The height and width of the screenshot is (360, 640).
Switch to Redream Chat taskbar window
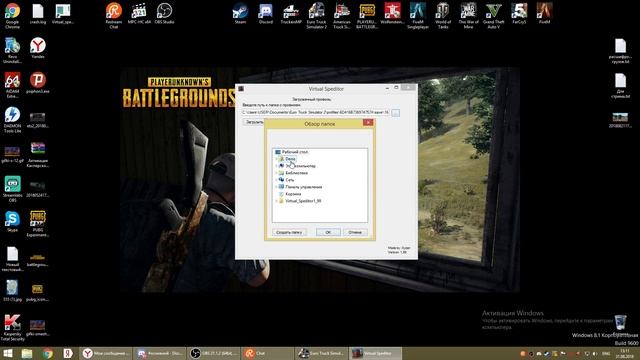[267, 353]
